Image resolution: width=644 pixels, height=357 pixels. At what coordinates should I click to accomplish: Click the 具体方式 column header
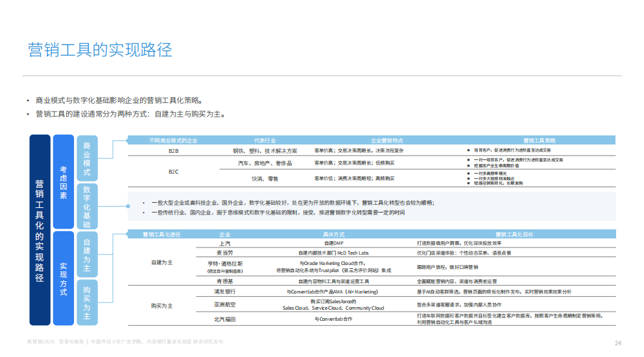coord(333,234)
